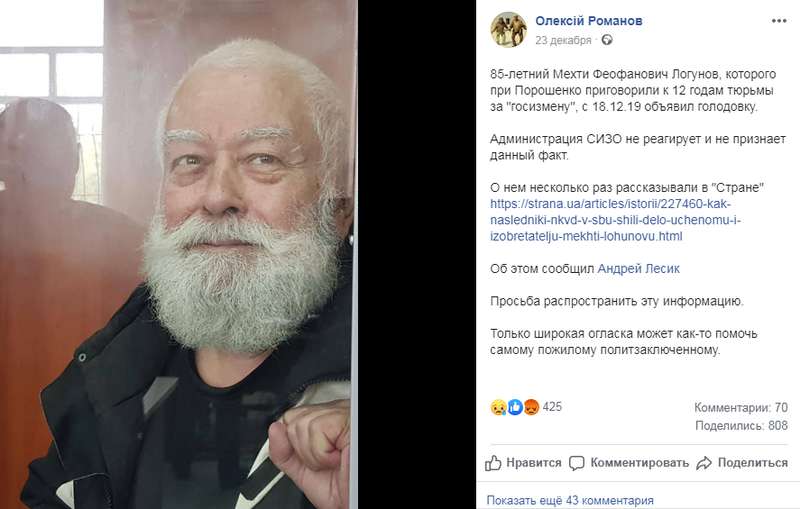Show the 425 reactions list
The height and width of the screenshot is (509, 800).
point(552,407)
